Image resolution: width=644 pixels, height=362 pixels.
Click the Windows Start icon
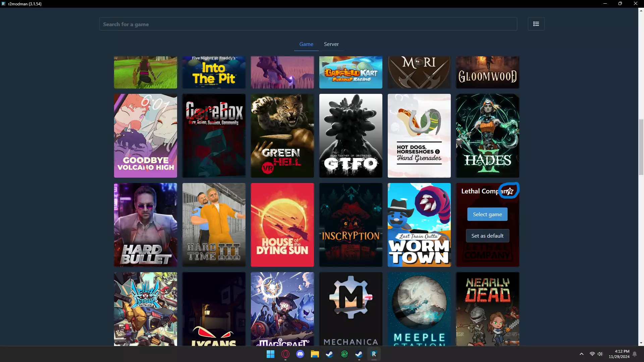270,354
